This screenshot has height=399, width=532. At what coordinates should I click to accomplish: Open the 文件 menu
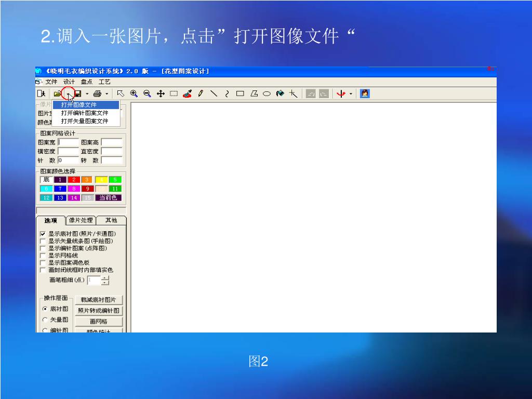[51, 82]
